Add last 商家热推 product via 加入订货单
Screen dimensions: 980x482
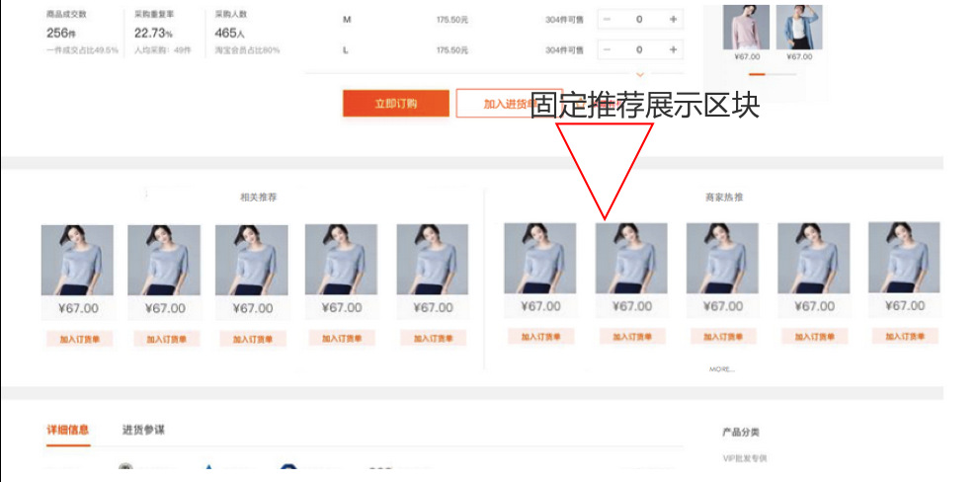click(x=905, y=337)
